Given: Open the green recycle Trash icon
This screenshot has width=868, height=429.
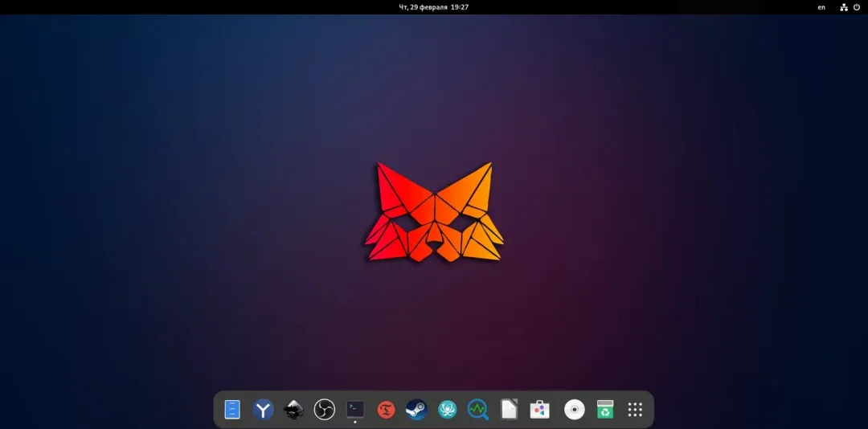Looking at the screenshot, I should tap(605, 410).
